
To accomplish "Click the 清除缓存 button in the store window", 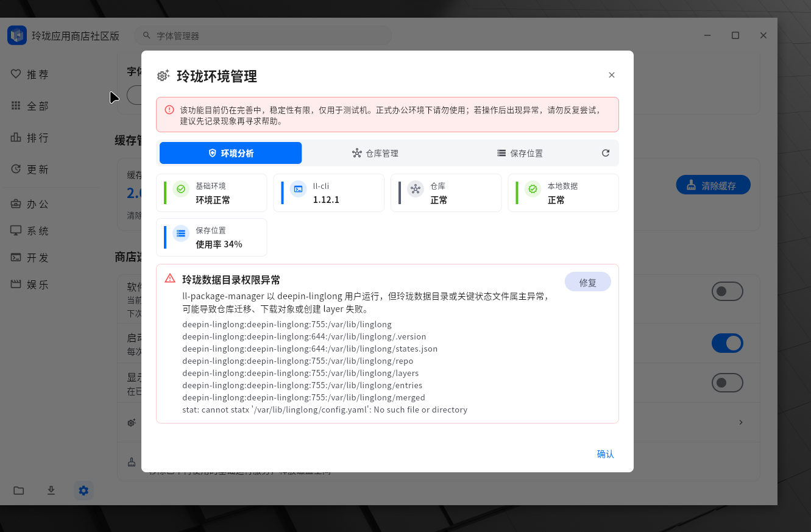I will [x=713, y=185].
